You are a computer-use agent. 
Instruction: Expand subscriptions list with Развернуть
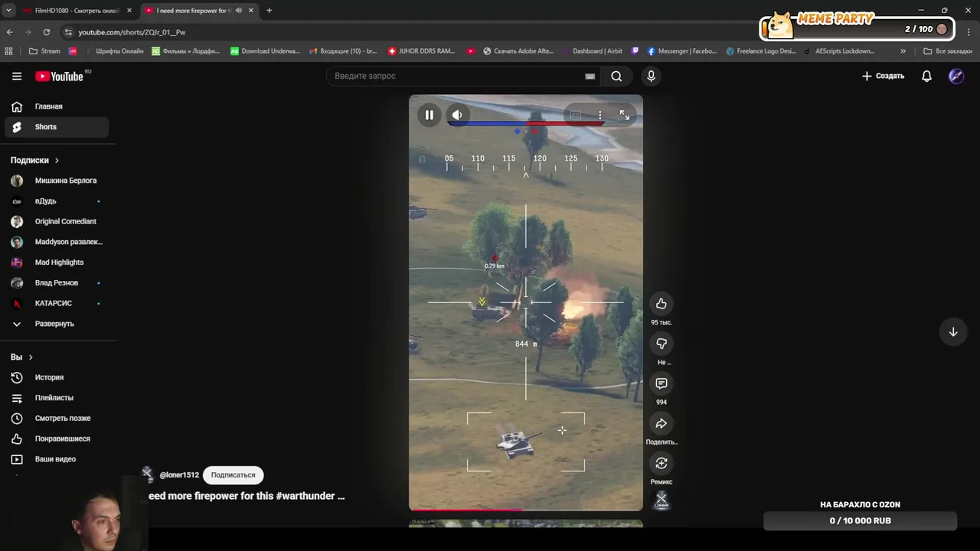(x=57, y=324)
